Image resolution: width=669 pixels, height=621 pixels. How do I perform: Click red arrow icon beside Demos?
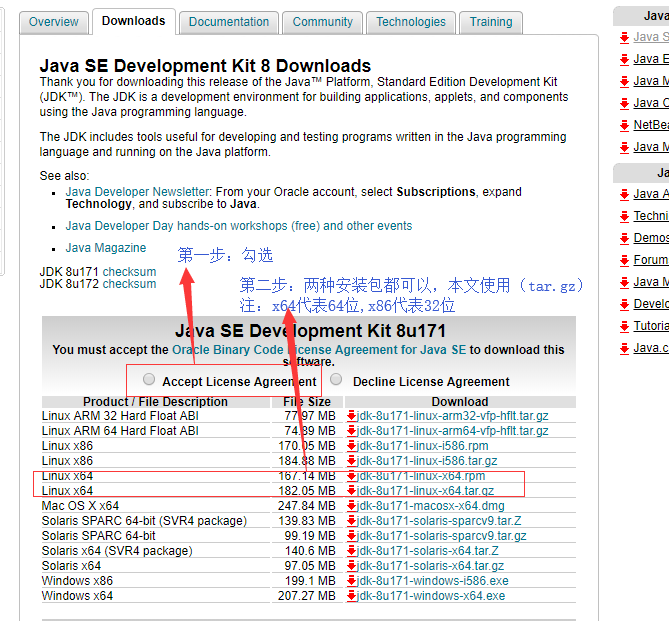pos(625,238)
